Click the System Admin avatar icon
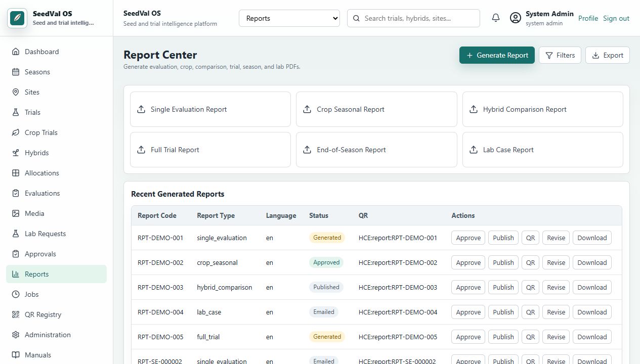The image size is (640, 364). point(516,18)
